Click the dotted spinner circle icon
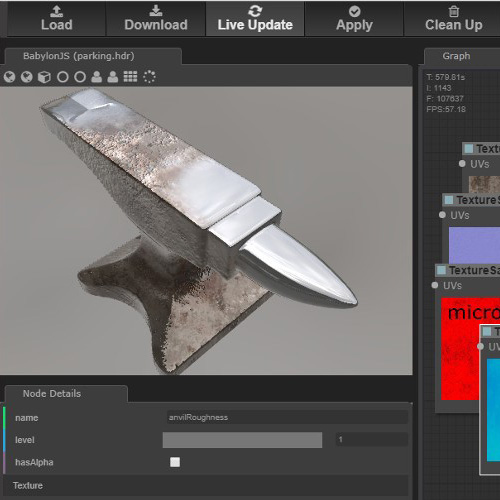The height and width of the screenshot is (500, 500). pyautogui.click(x=149, y=77)
